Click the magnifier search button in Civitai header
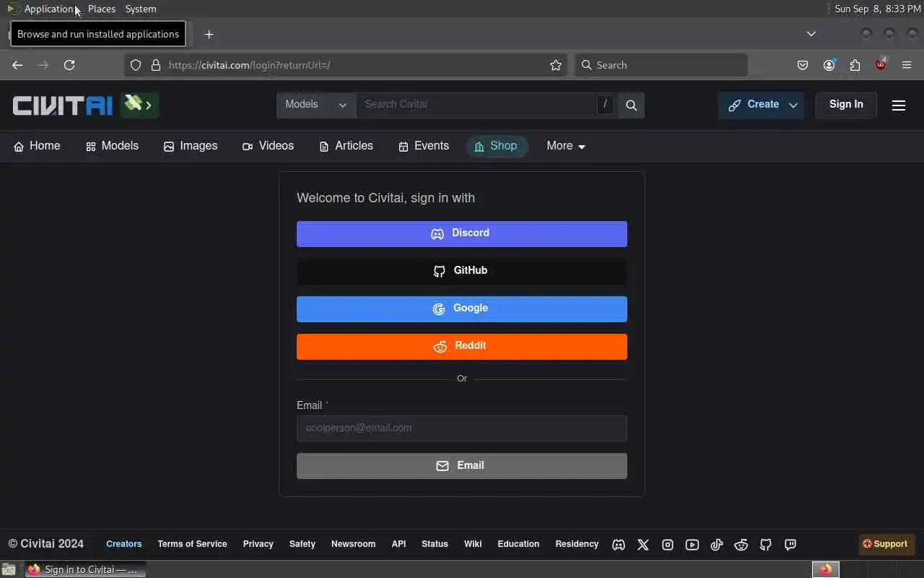This screenshot has height=578, width=924. coord(631,105)
